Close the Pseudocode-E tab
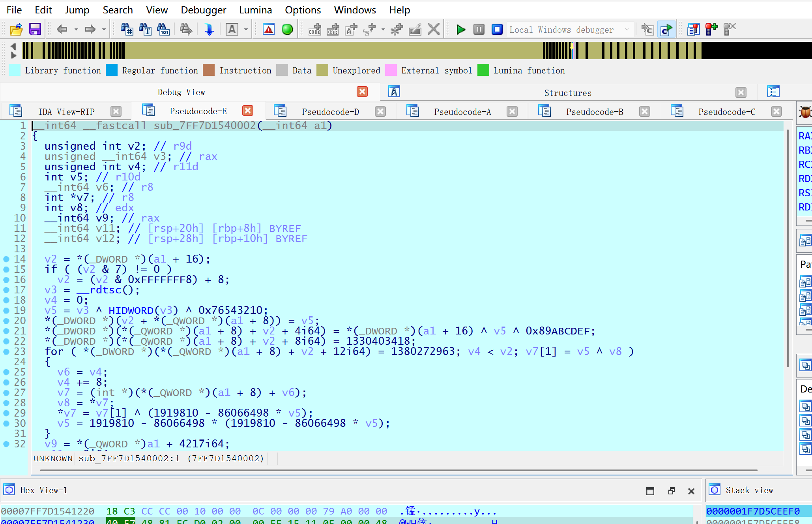The image size is (812, 524). (x=248, y=111)
